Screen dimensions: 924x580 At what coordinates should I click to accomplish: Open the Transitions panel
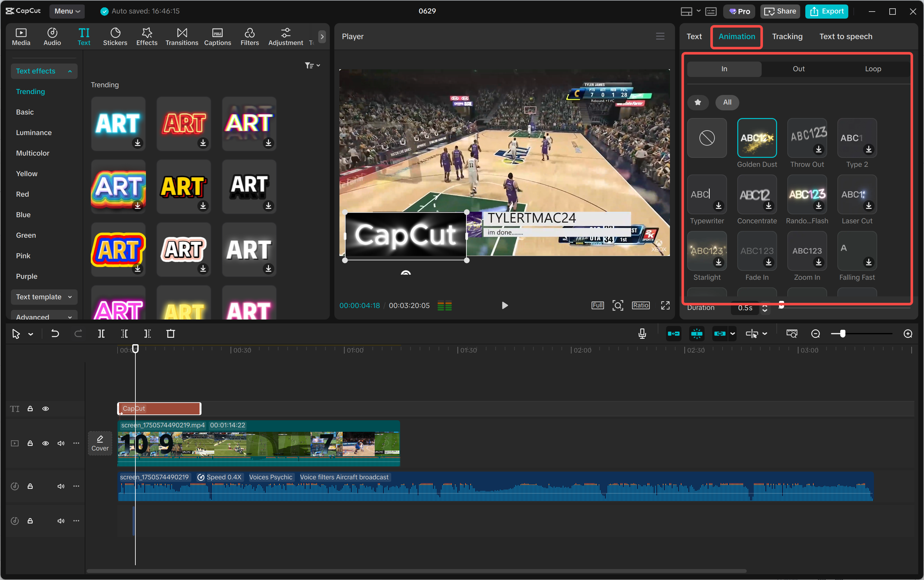(181, 36)
